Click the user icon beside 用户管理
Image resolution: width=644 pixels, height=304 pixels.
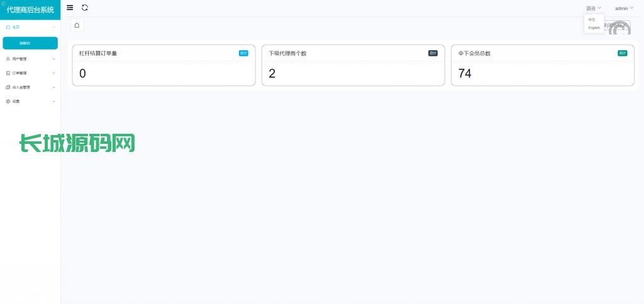[8, 59]
